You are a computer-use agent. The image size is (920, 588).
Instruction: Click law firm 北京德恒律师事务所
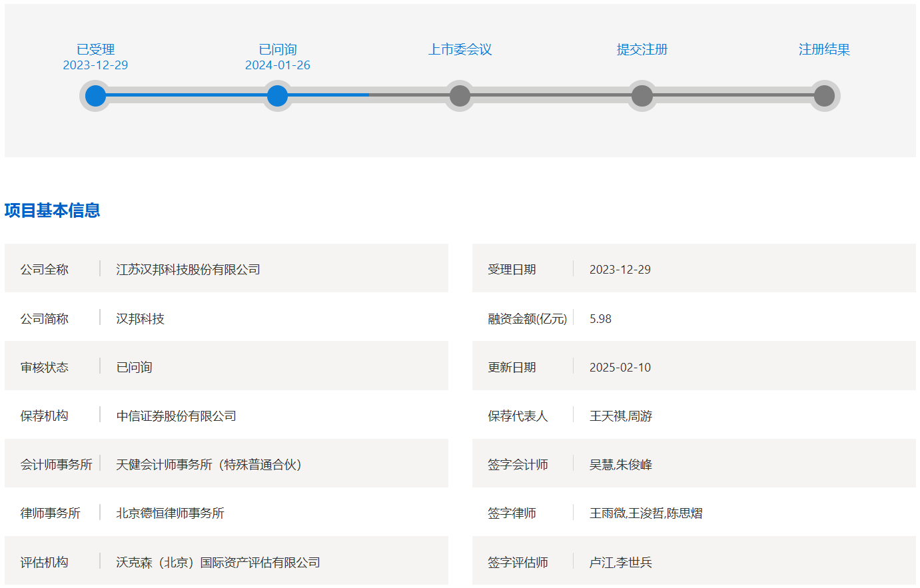pyautogui.click(x=170, y=513)
